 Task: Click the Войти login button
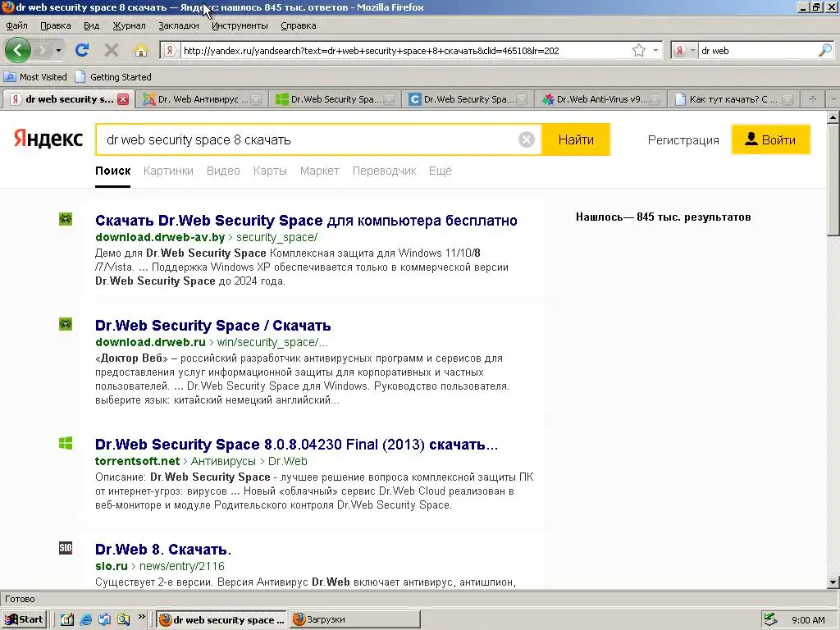point(771,139)
